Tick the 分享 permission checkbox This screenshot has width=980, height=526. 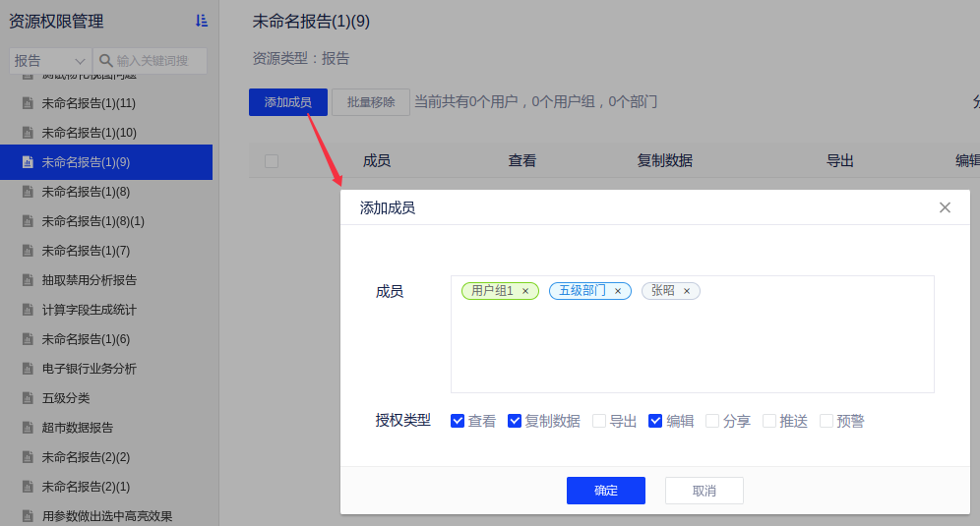point(712,421)
